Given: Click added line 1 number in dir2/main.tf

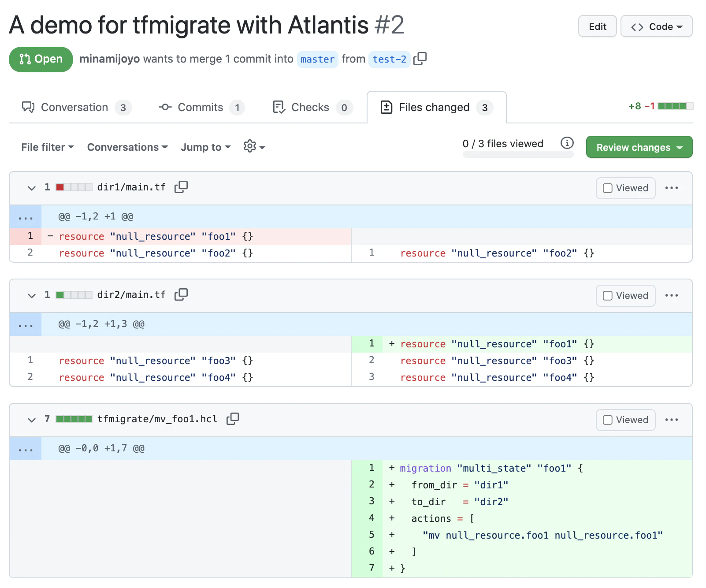Looking at the screenshot, I should [367, 344].
